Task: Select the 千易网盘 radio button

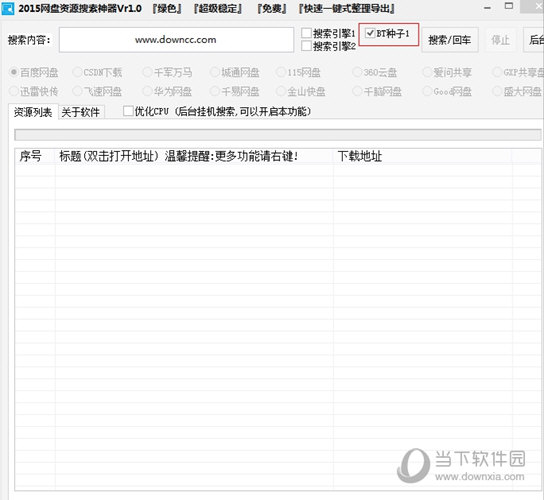Action: point(215,91)
